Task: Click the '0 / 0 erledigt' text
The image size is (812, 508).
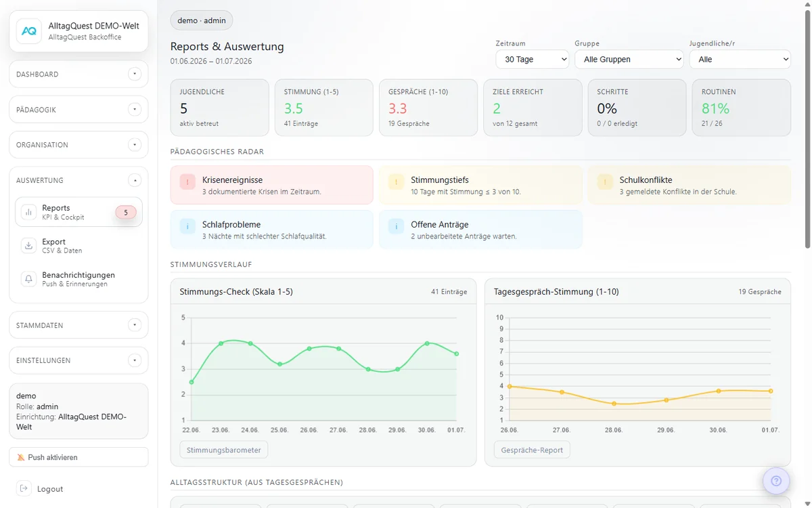Action: (617, 124)
